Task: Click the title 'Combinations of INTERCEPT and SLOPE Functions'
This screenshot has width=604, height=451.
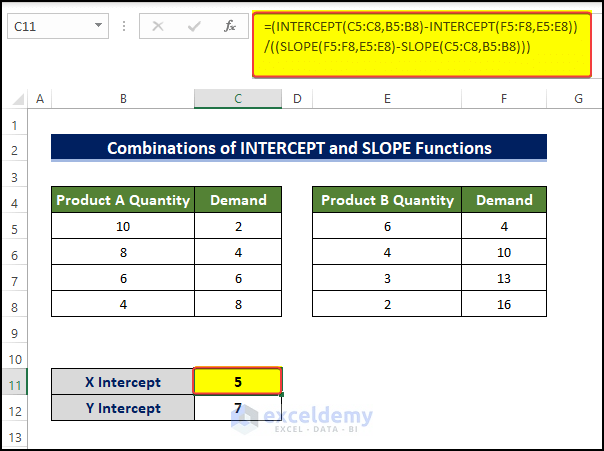Action: (299, 148)
